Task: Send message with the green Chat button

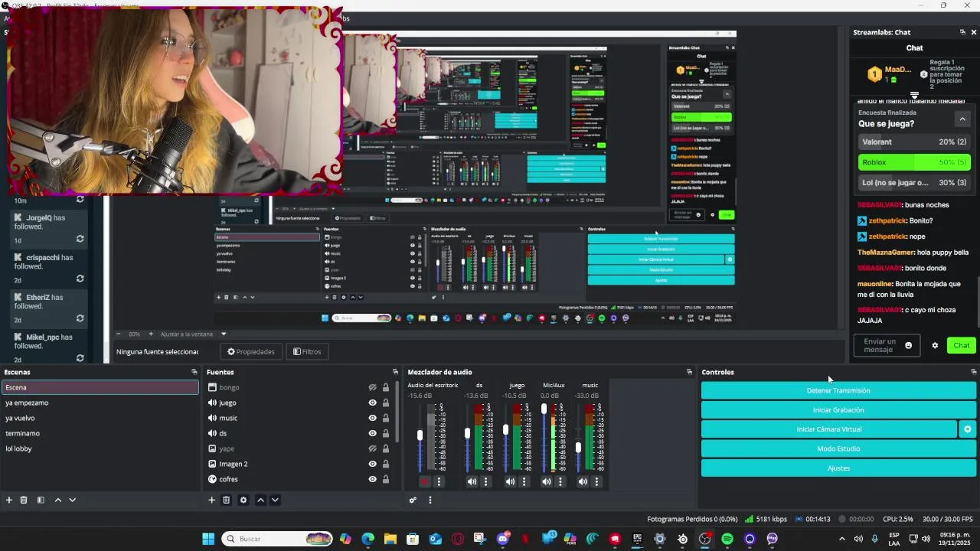Action: (962, 345)
